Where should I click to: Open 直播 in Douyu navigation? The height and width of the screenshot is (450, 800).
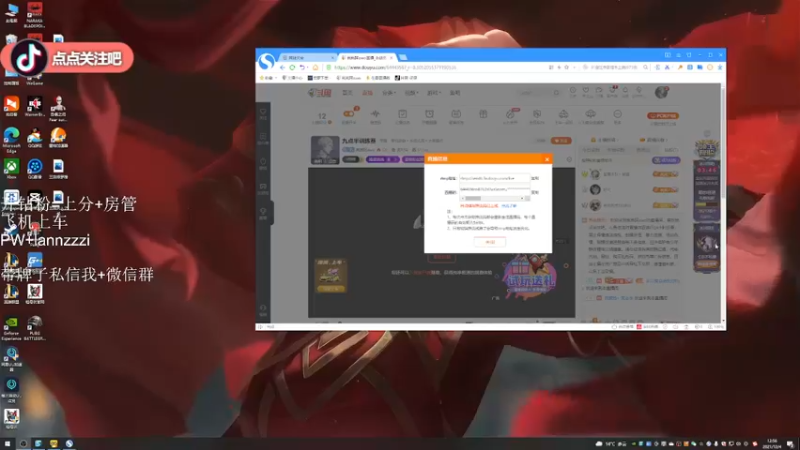click(x=367, y=93)
